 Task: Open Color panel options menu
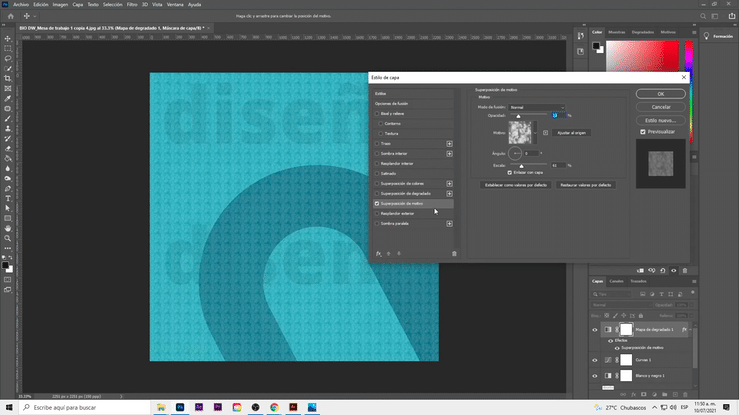694,33
